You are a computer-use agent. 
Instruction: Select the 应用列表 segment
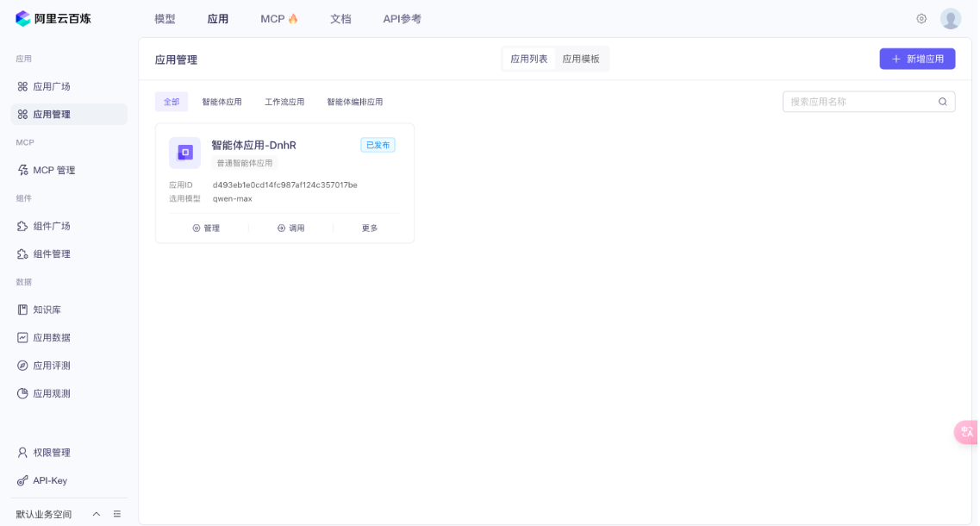tap(529, 59)
